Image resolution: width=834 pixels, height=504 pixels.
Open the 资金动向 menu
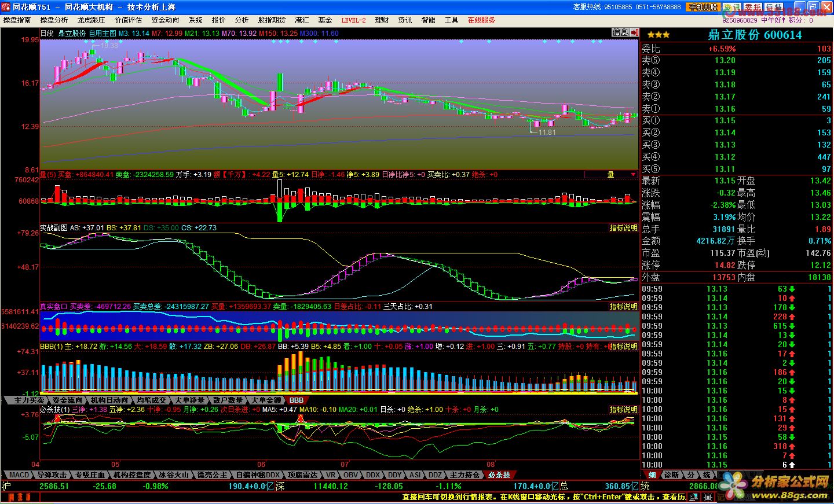166,20
